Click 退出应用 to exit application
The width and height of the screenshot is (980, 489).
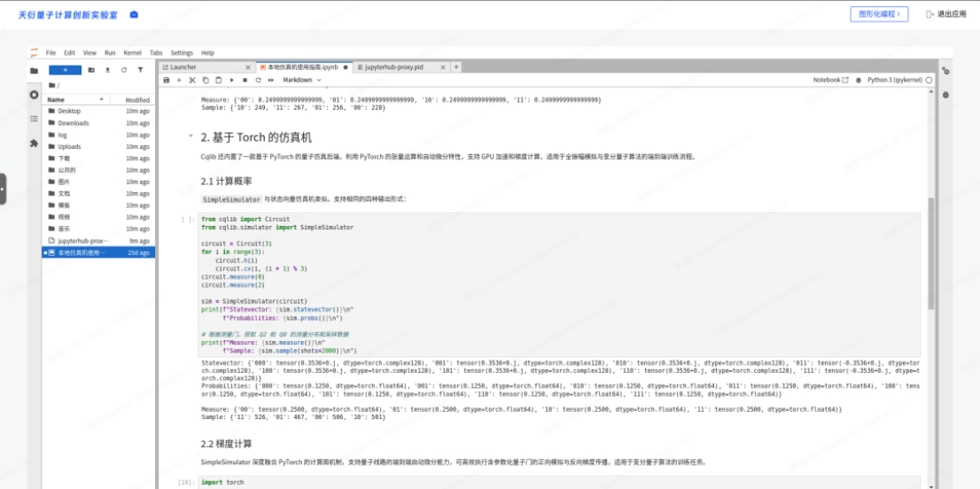[947, 14]
